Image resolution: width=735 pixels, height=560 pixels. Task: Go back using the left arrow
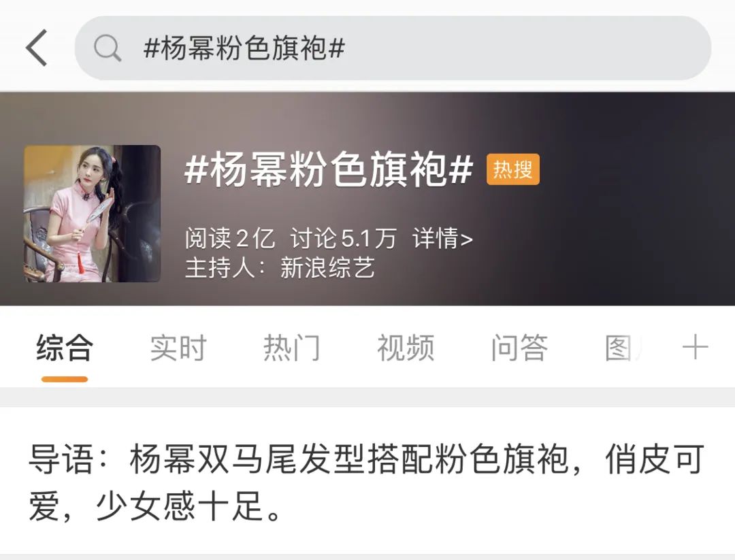click(37, 48)
